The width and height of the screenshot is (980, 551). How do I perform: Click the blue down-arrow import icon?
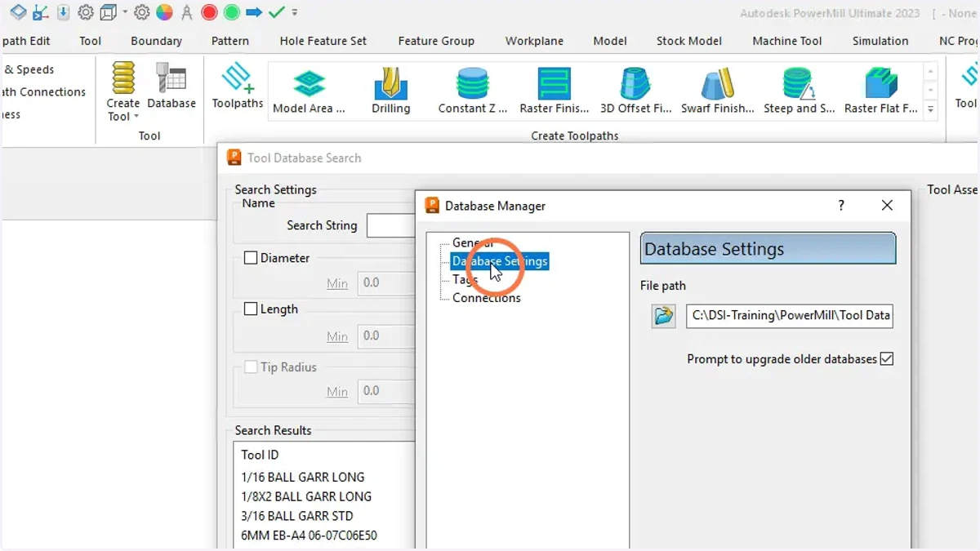pos(63,12)
